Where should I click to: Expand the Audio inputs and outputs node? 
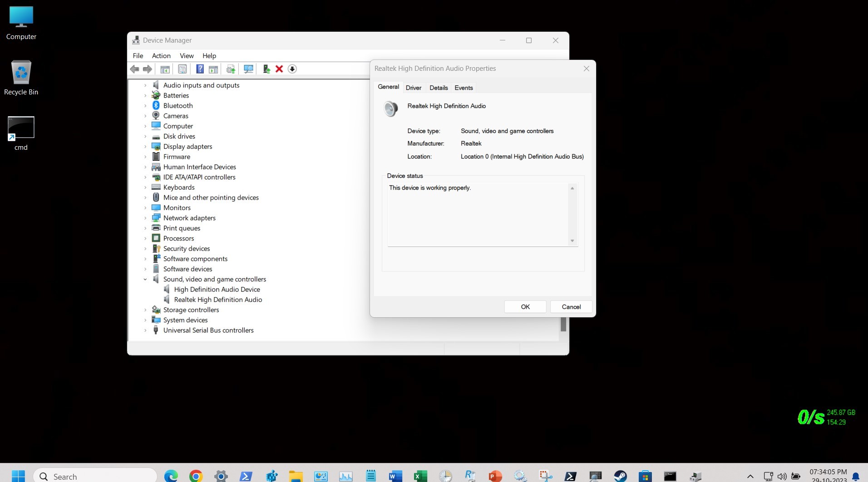145,85
